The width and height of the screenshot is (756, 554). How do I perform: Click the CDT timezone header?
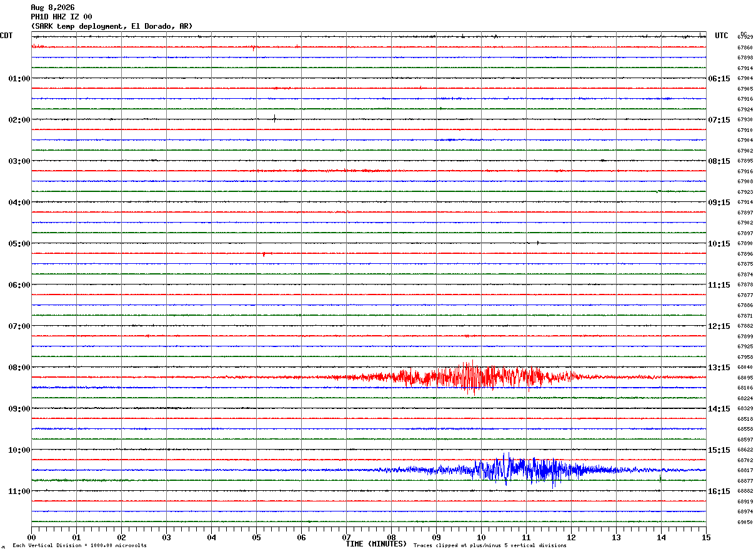coord(6,36)
